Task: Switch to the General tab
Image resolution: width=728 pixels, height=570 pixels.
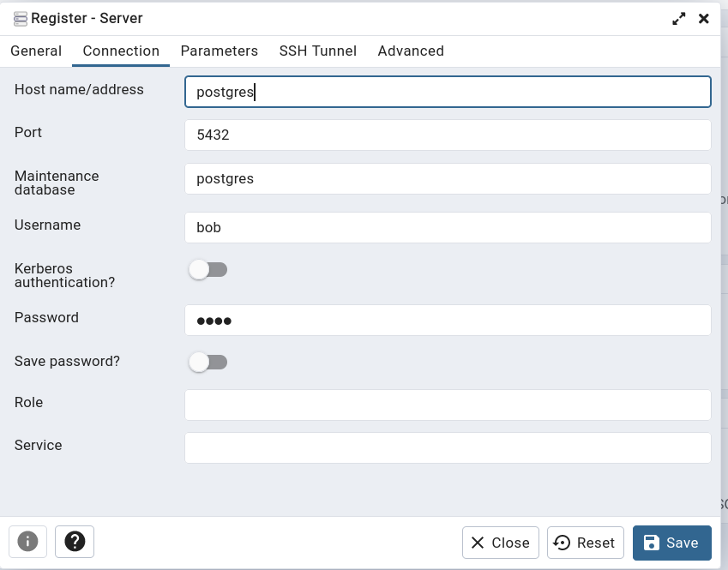Action: 36,51
